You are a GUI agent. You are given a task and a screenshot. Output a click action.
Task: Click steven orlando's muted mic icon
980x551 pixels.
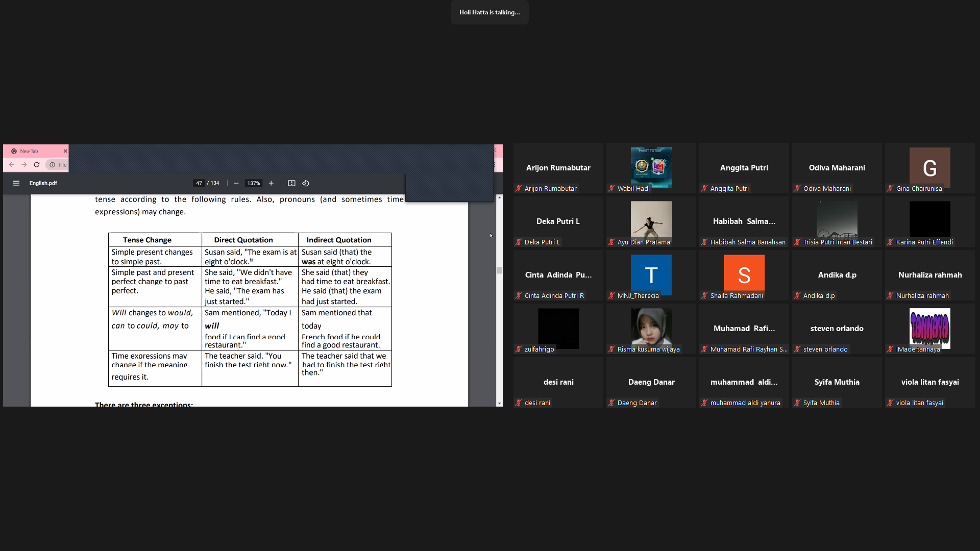tap(797, 349)
